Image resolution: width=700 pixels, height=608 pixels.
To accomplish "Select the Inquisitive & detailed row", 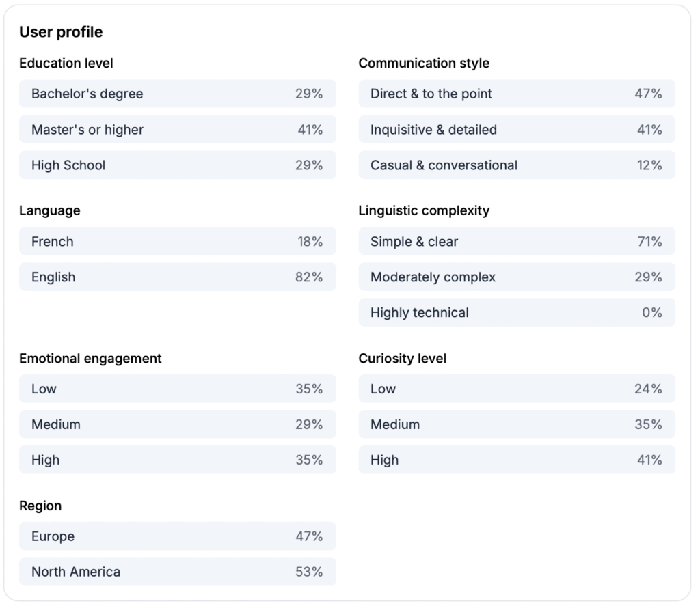I will [516, 129].
